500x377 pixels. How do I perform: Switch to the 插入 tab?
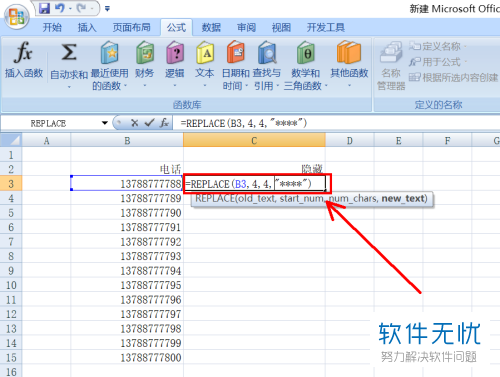pyautogui.click(x=87, y=27)
